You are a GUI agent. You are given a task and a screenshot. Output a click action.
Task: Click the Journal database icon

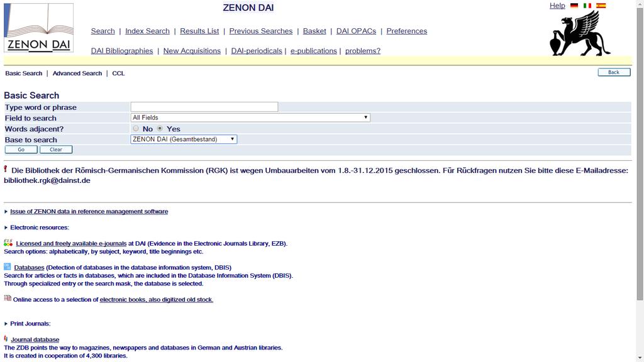[6, 339]
